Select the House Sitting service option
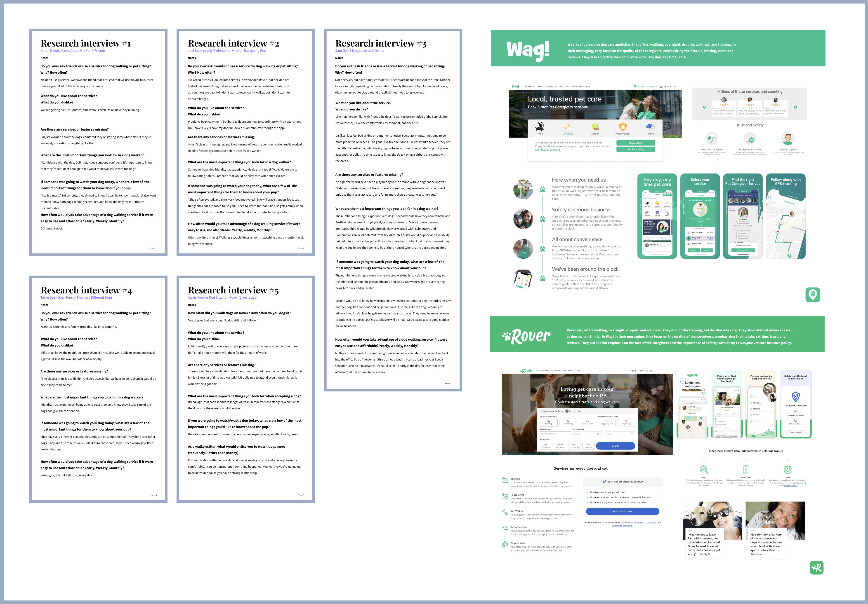The image size is (868, 604). click(568, 422)
